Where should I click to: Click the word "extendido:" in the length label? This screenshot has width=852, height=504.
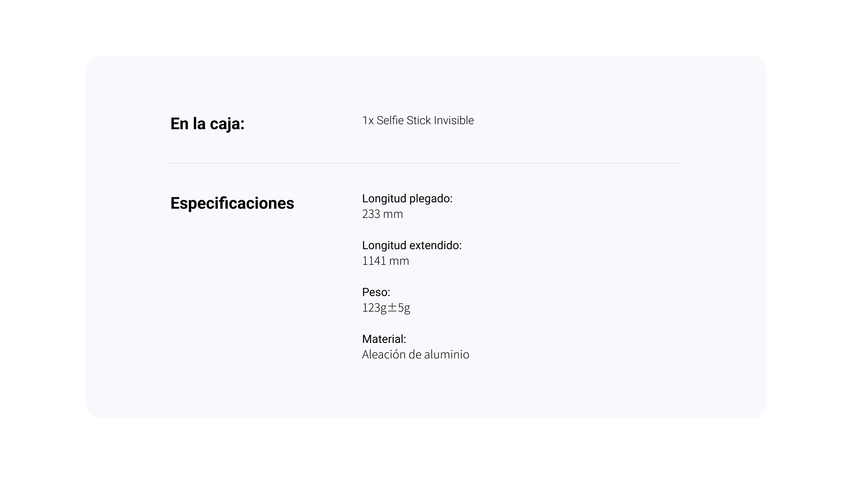(436, 245)
